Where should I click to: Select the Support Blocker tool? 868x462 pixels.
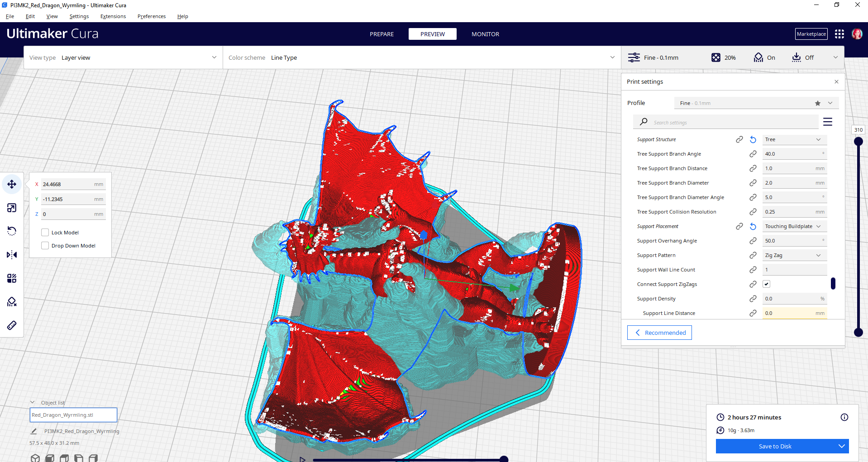pyautogui.click(x=11, y=302)
